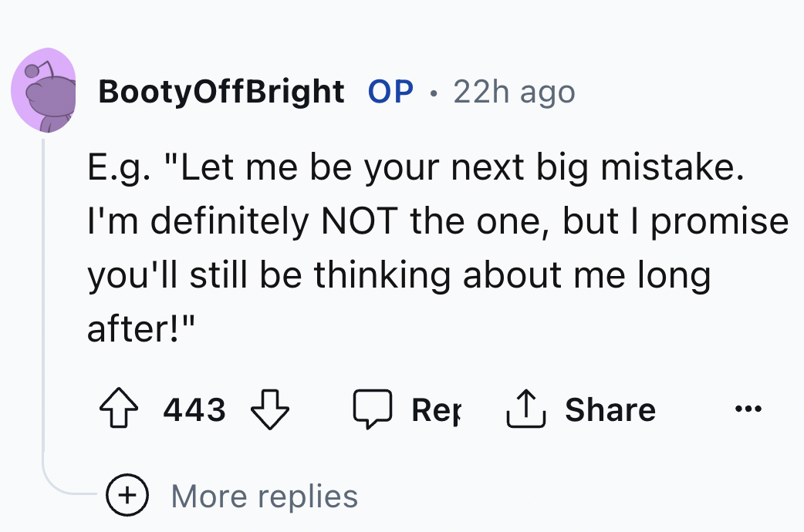
Task: Click the 22h ago timestamp
Action: tap(514, 93)
